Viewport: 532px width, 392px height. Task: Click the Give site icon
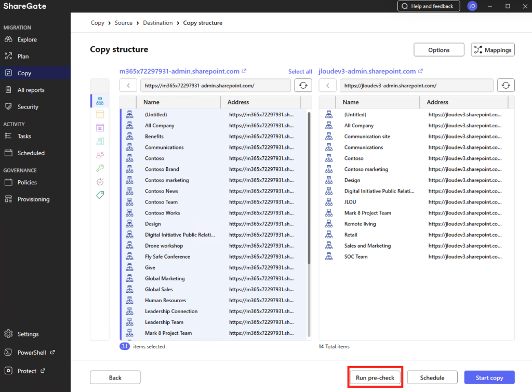[129, 267]
